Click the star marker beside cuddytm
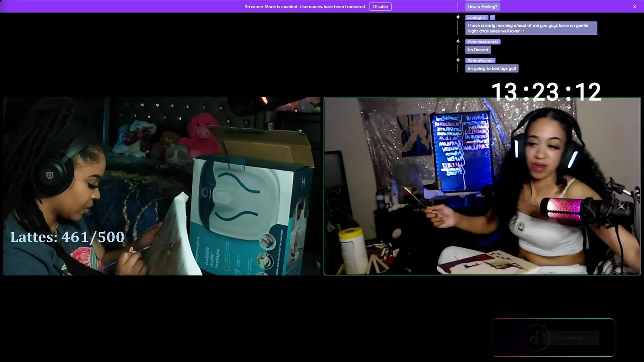 458,17
